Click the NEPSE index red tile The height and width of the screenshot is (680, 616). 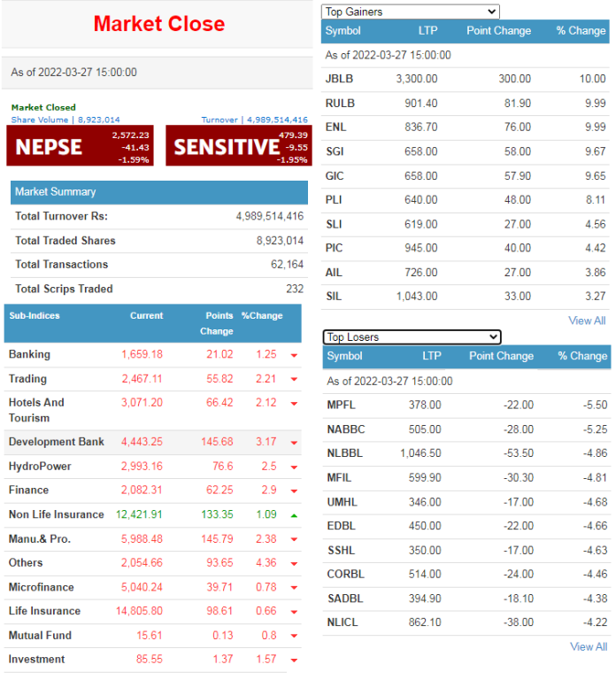pos(80,146)
